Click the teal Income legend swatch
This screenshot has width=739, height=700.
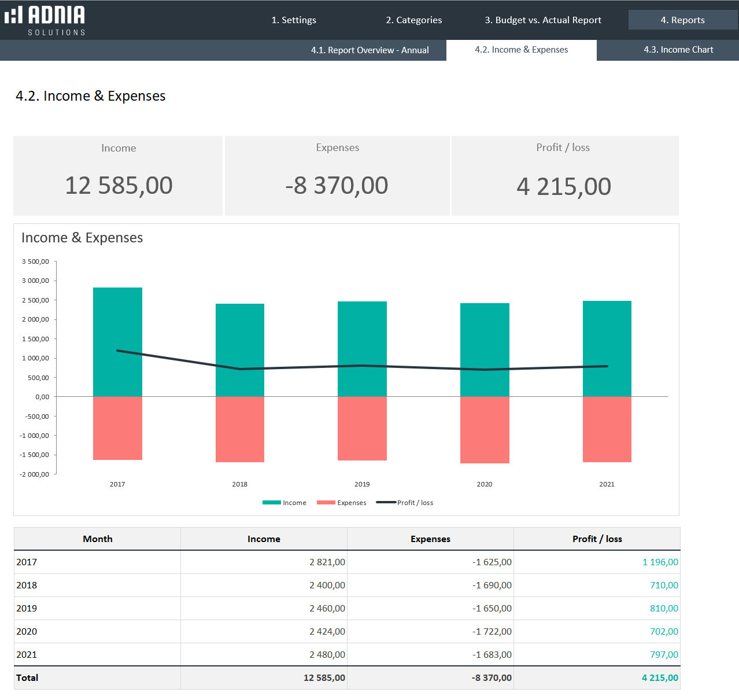[x=271, y=503]
